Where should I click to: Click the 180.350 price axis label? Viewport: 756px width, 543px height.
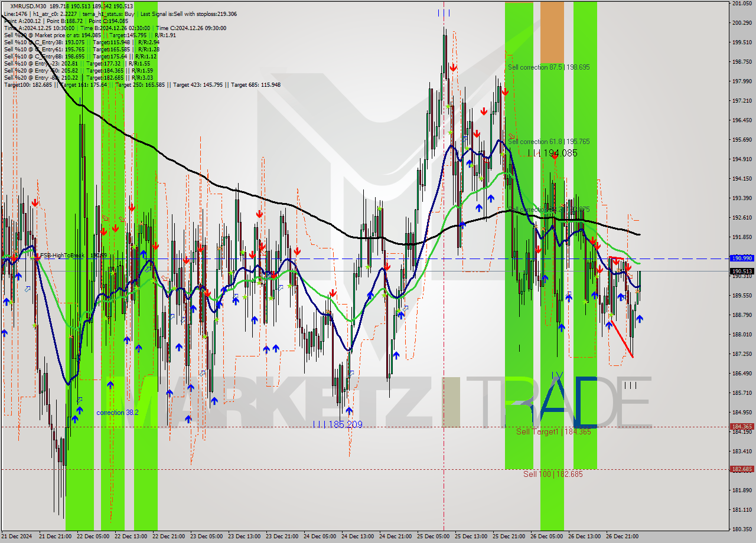(x=743, y=529)
